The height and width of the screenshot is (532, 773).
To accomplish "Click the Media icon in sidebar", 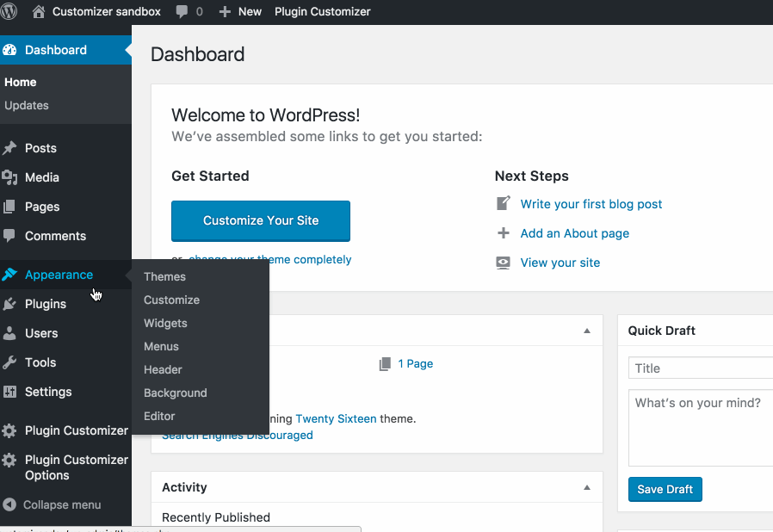I will click(x=9, y=177).
